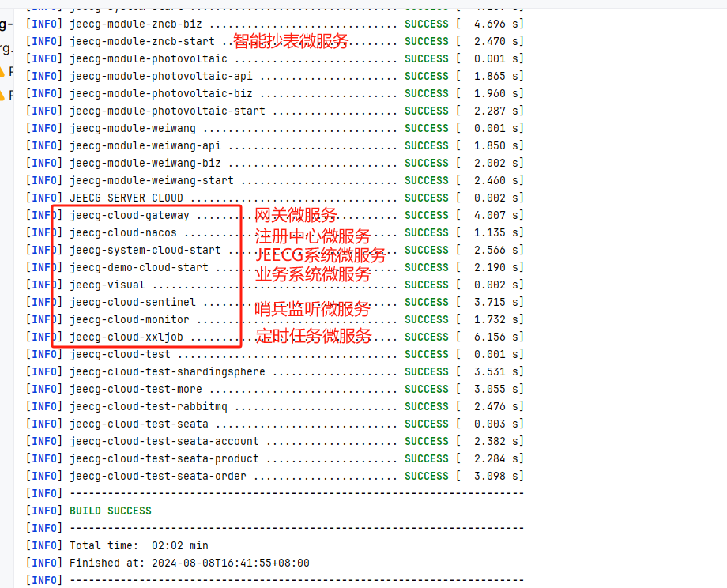Click the jeecg-cloud-test-seata-order module name
The width and height of the screenshot is (727, 588).
point(157,477)
